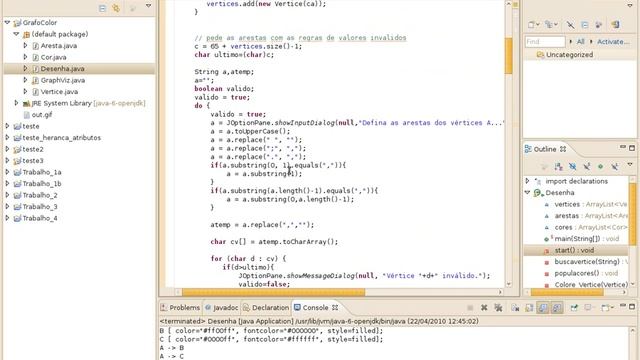
Task: Select the Outline tab
Action: [x=545, y=149]
